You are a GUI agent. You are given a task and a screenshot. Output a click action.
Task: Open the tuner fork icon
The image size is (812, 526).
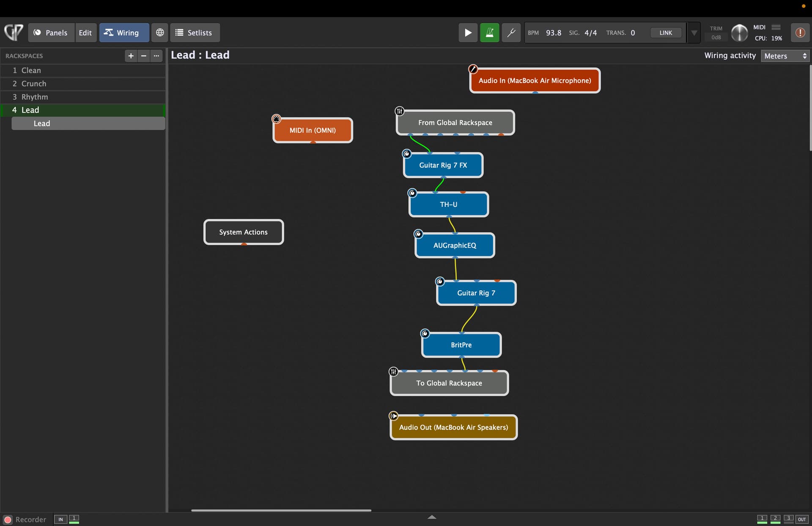(x=511, y=33)
